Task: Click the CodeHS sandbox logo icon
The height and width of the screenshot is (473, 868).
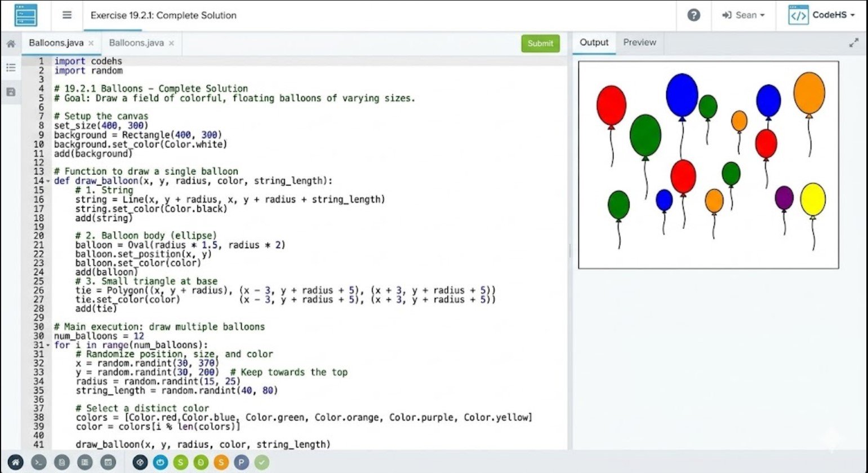Action: tap(25, 15)
